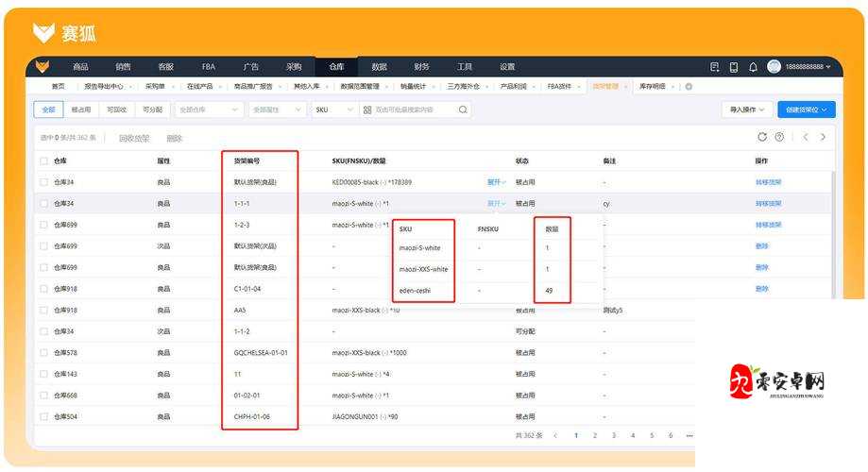The height and width of the screenshot is (472, 868).
Task: Go to page 4 in pagination
Action: pyautogui.click(x=633, y=435)
